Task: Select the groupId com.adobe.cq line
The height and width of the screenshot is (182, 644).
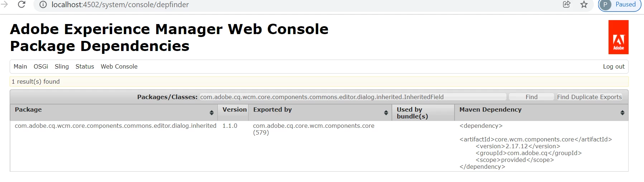Action: pyautogui.click(x=529, y=153)
